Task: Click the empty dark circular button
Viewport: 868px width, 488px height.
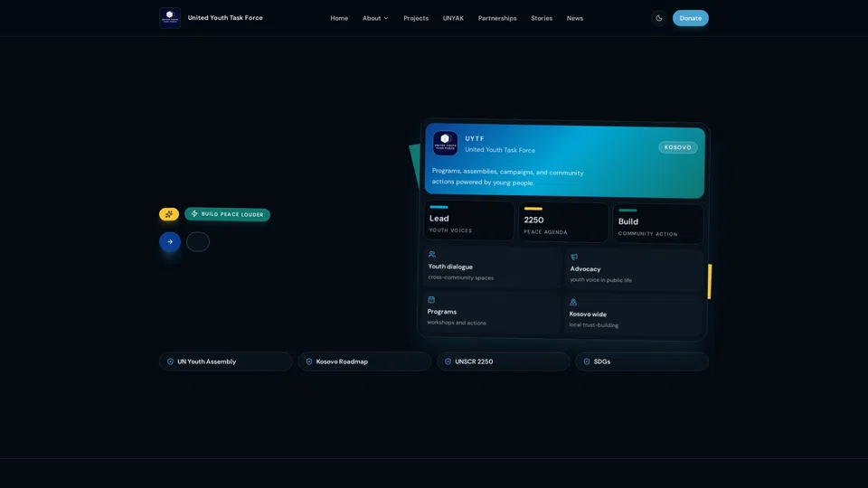Action: coord(198,242)
